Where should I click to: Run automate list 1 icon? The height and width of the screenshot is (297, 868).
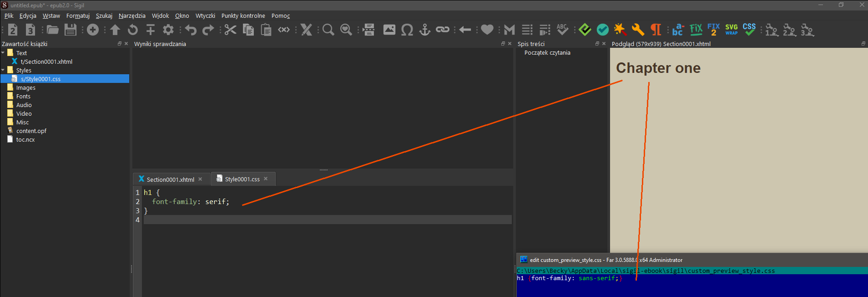pyautogui.click(x=772, y=30)
